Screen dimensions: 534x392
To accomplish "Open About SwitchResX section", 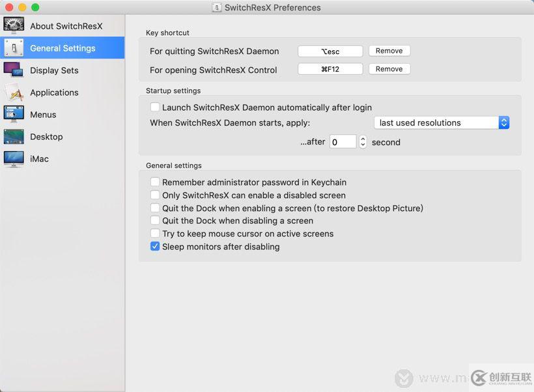I will 63,26.
